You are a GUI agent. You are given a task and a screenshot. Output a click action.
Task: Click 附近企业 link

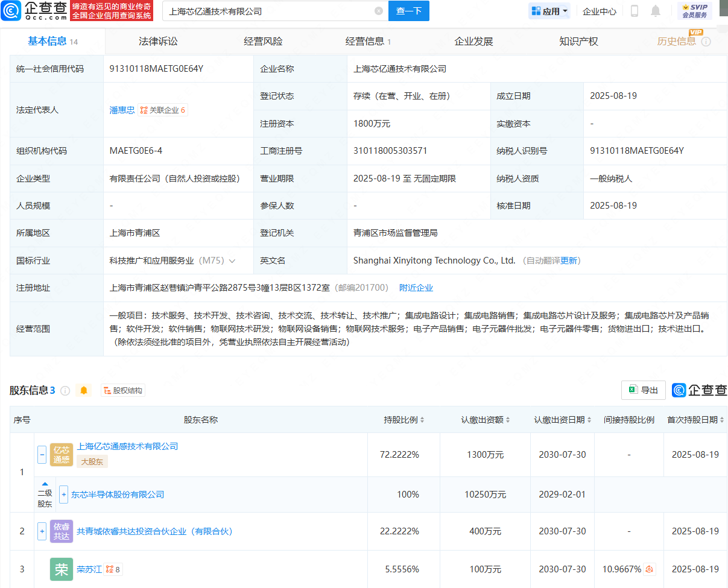[416, 288]
